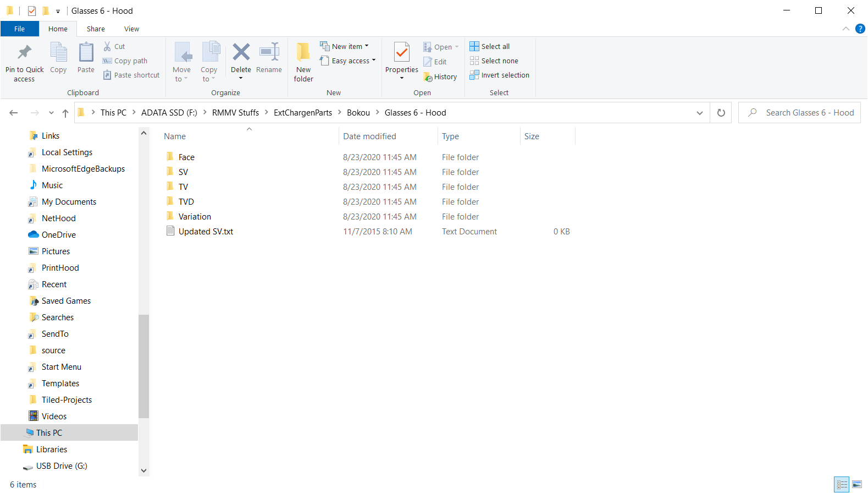Viewport: 868px width, 493px height.
Task: Collapse the ribbon
Action: (x=845, y=29)
